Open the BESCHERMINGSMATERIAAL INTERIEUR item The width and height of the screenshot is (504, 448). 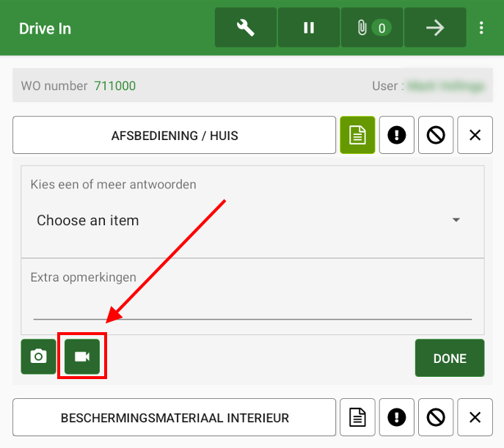pos(174,417)
